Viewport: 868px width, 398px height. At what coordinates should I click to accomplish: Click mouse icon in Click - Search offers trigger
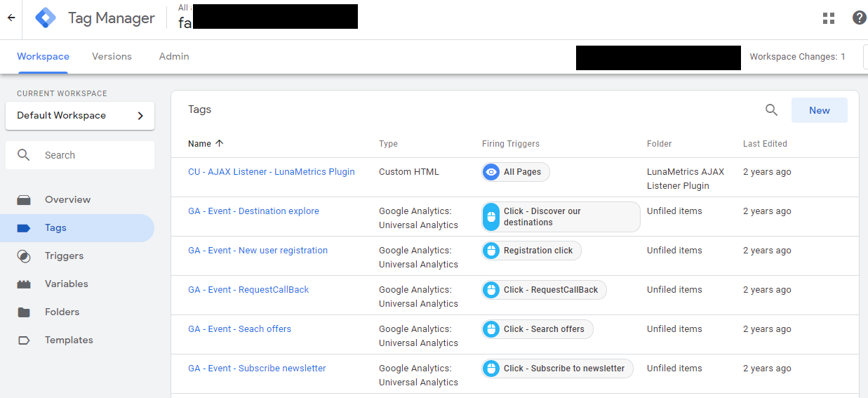tap(491, 329)
